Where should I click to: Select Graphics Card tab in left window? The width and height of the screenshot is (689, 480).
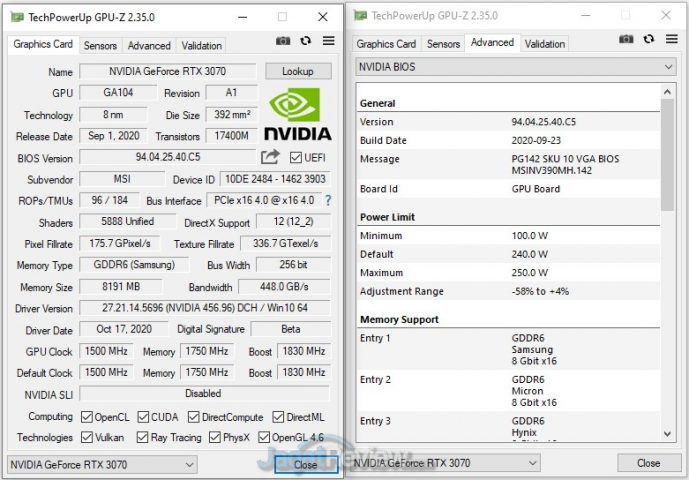pos(43,44)
